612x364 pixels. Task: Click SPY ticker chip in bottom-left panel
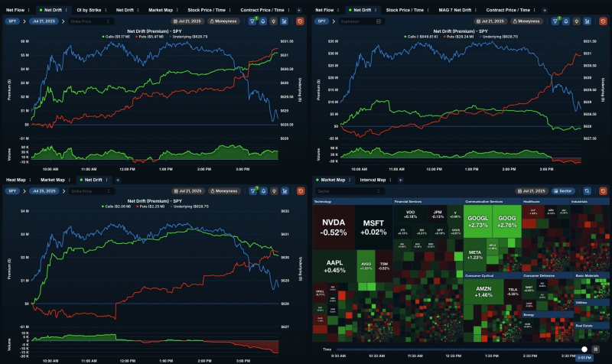pos(12,191)
